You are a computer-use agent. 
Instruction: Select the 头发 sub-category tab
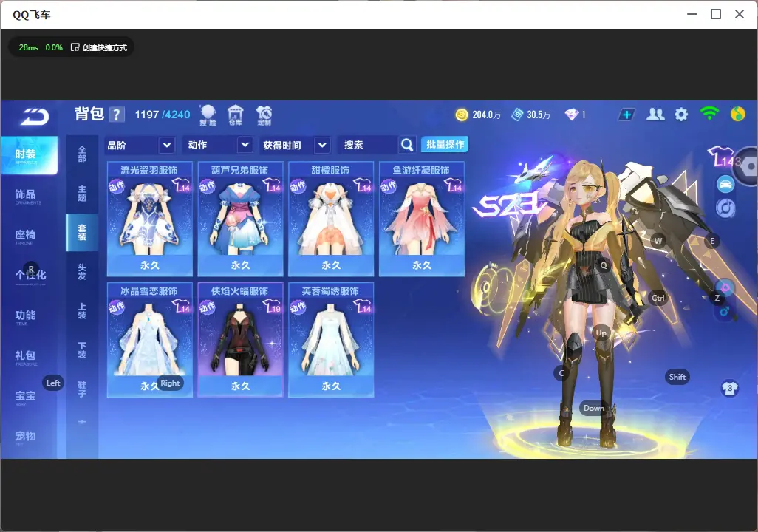click(82, 272)
